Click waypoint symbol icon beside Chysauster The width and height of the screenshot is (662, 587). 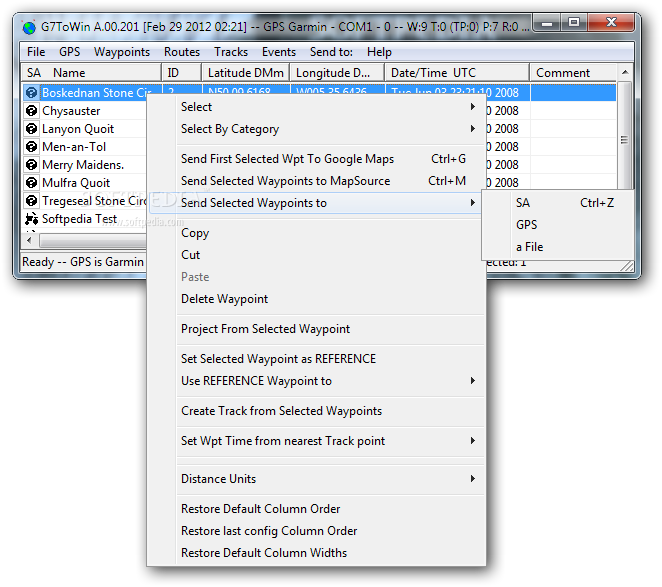tap(31, 111)
